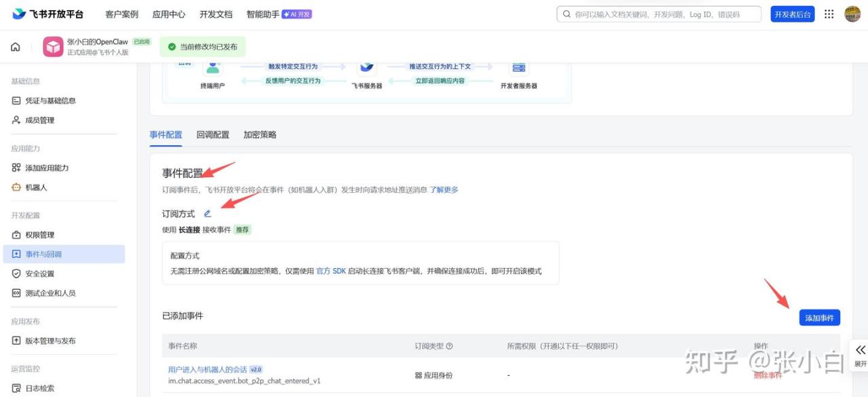Click the user avatar in top right
Viewport: 868px width, 397px height.
pyautogui.click(x=852, y=14)
